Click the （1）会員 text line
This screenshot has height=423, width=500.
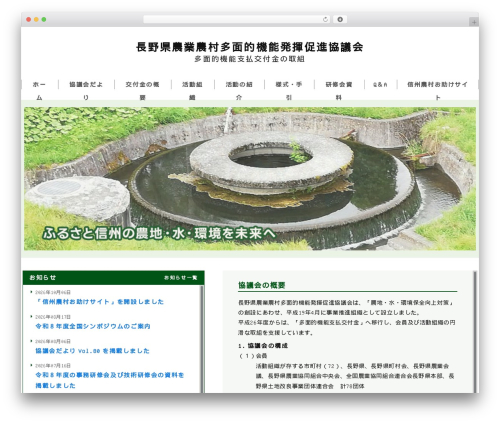tap(253, 356)
